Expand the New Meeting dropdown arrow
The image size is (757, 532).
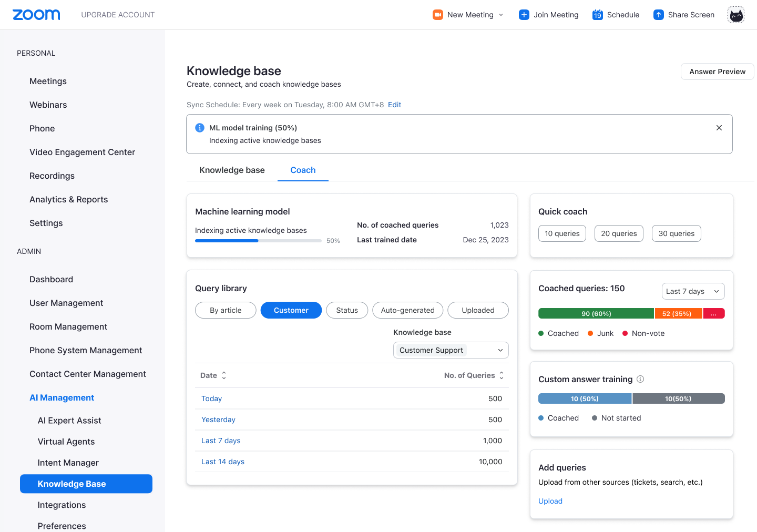[501, 15]
